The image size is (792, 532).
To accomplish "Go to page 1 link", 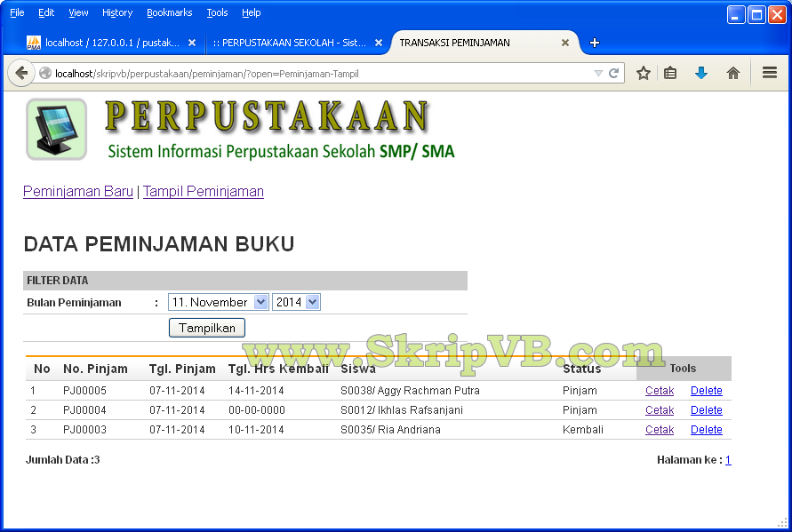I will [728, 460].
